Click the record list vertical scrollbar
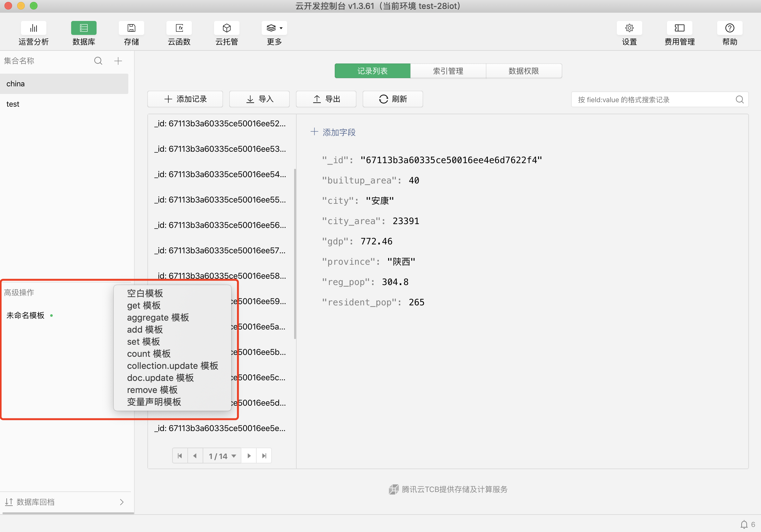 point(295,254)
